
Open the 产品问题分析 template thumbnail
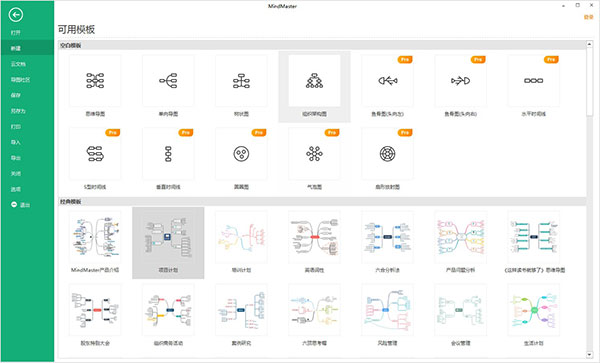click(460, 237)
